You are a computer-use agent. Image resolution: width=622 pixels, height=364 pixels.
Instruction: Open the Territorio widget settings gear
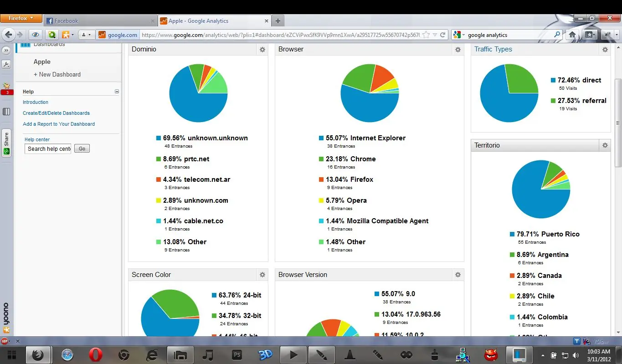[x=605, y=145]
